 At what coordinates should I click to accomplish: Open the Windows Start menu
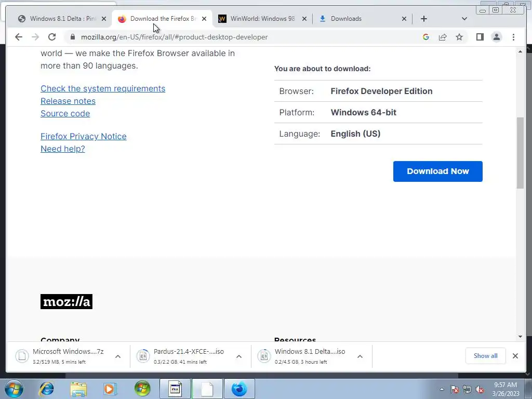click(x=14, y=389)
